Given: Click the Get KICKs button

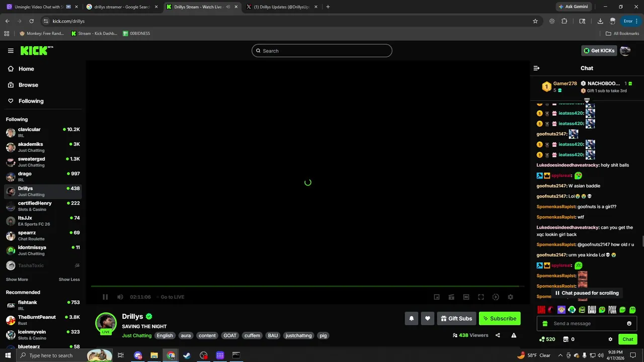Looking at the screenshot, I should 599,51.
